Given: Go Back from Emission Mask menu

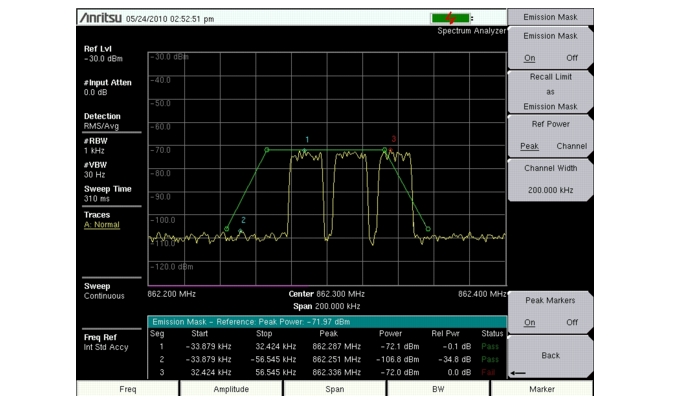Looking at the screenshot, I should [x=550, y=356].
